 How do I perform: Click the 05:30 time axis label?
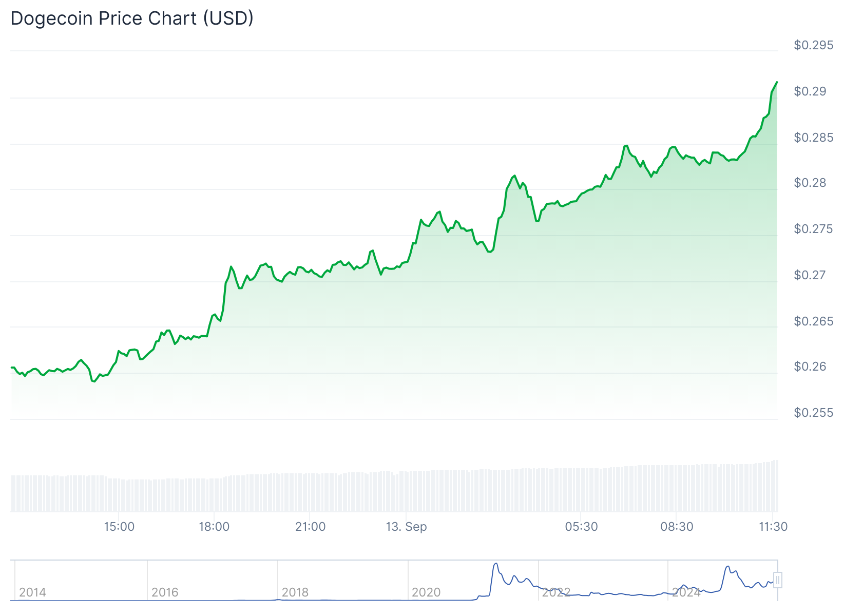click(x=581, y=527)
